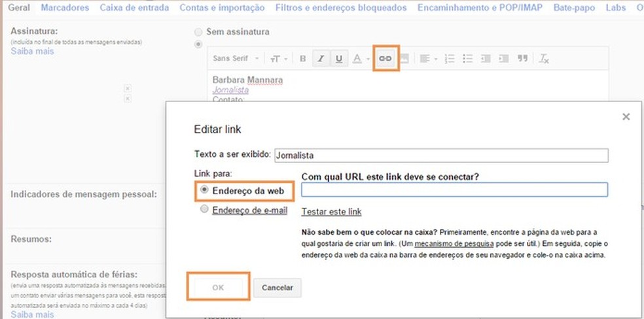The height and width of the screenshot is (319, 644).
Task: Click the insert link chain icon
Action: [x=385, y=59]
